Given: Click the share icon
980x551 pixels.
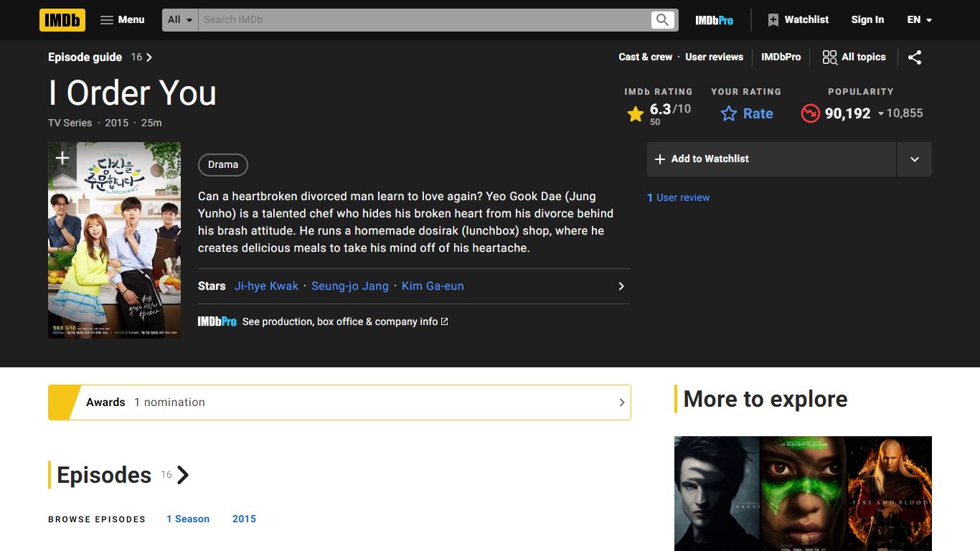Looking at the screenshot, I should coord(915,57).
